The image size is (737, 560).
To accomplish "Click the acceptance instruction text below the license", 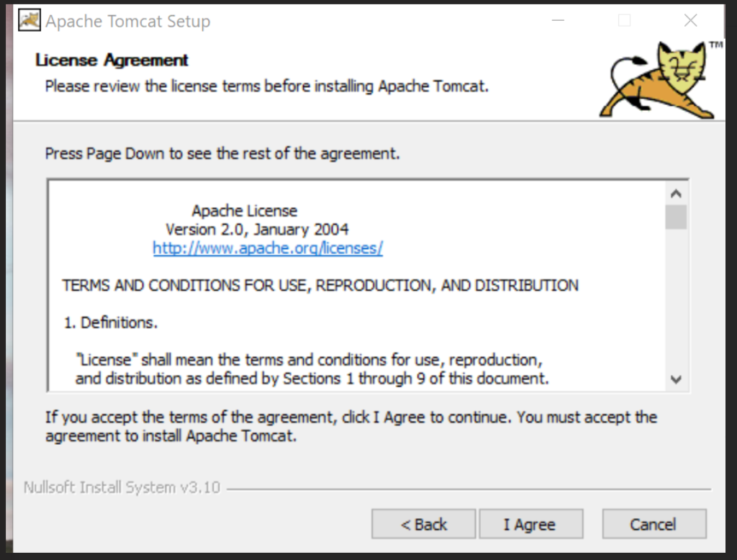I will (351, 426).
